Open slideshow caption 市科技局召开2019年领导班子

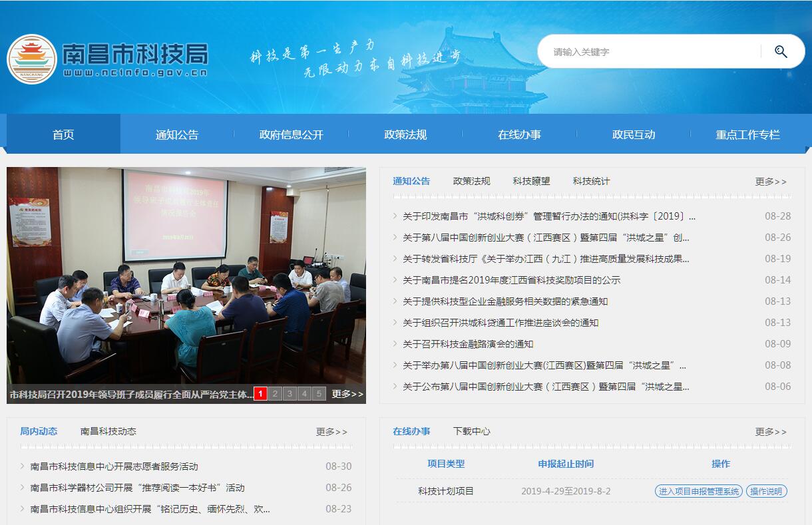130,395
